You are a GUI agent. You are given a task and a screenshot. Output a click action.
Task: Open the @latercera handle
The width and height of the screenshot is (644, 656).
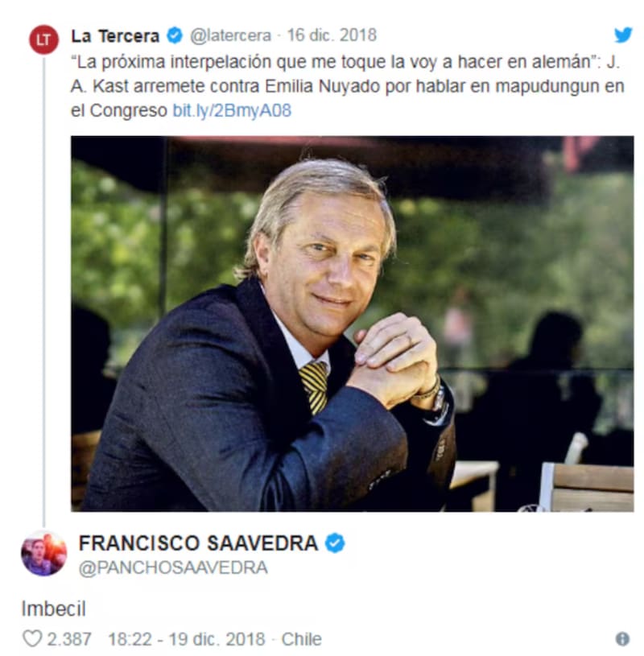pyautogui.click(x=230, y=35)
